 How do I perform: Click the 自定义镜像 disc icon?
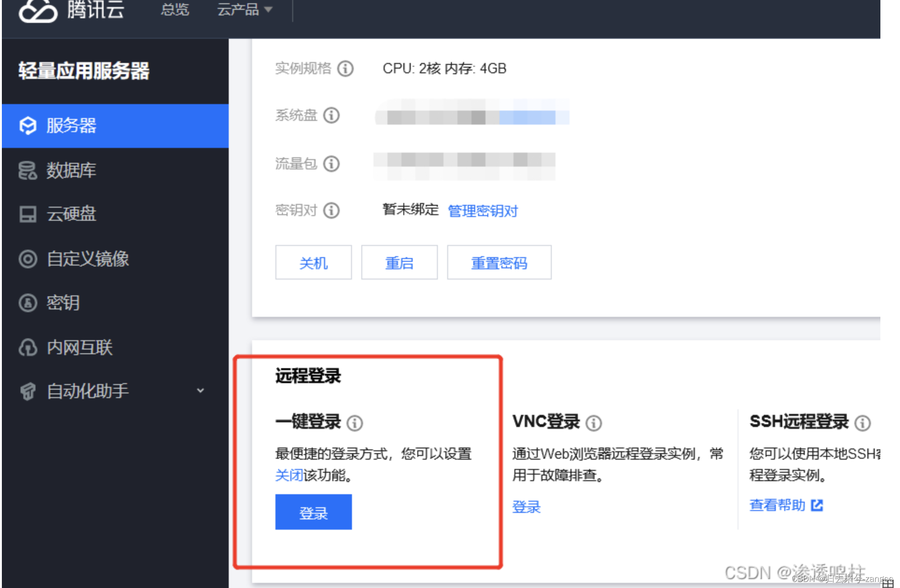coord(28,259)
